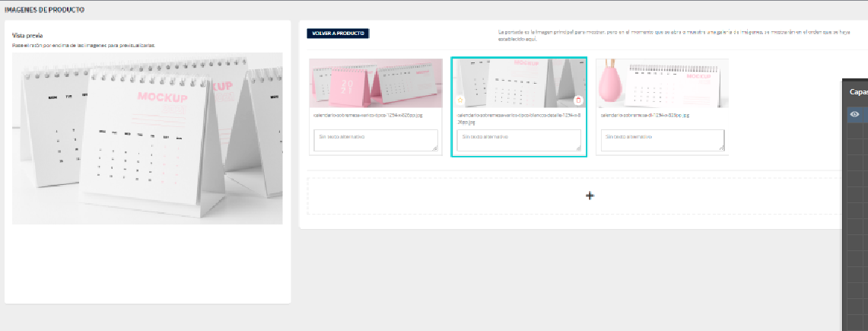This screenshot has height=331, width=868.
Task: Select the highlighted white calendar thumbnail
Action: point(519,83)
